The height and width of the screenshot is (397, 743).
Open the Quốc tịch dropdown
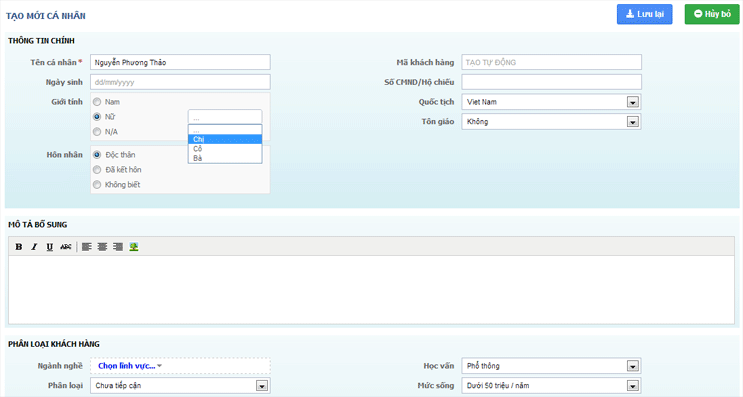552,102
